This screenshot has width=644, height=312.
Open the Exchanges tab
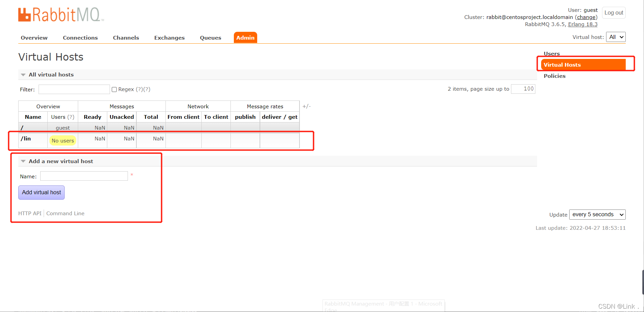[x=170, y=38]
